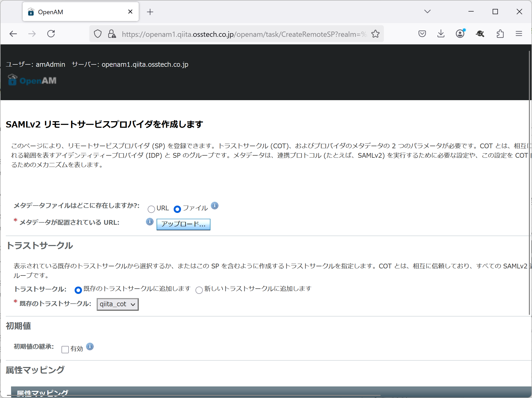The height and width of the screenshot is (398, 532).
Task: Click the OpenAM logo in the header
Action: [x=32, y=80]
